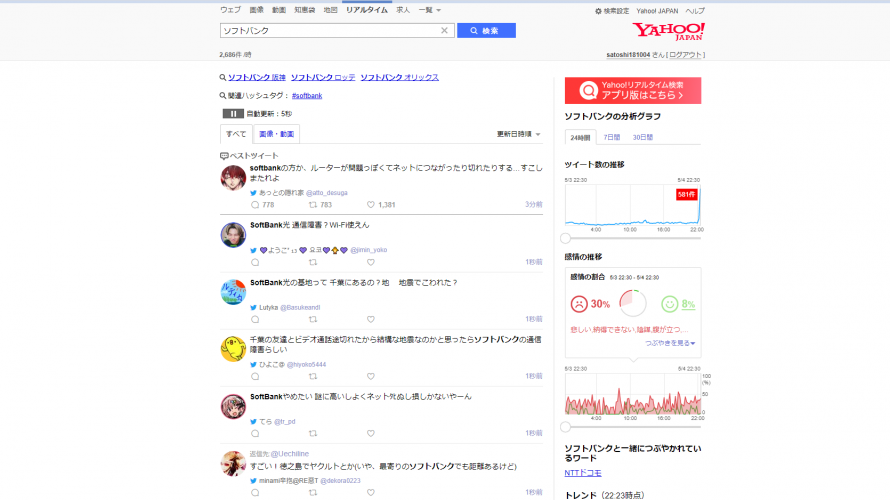
Task: Open the 検索設定 gear settings
Action: (x=612, y=11)
